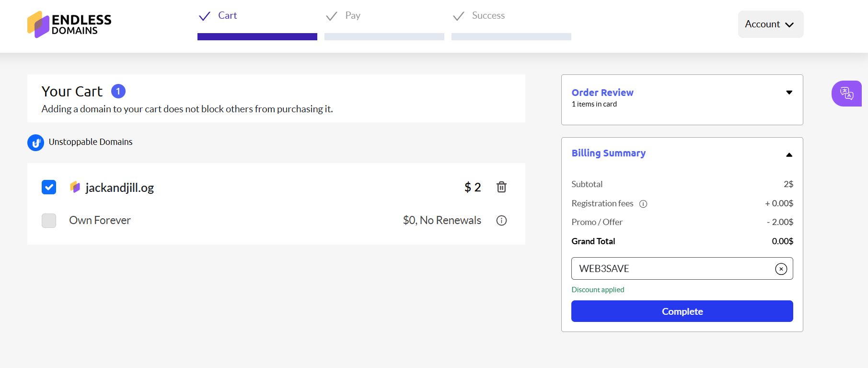
Task: Show the Registration fees info tooltip
Action: tap(643, 204)
